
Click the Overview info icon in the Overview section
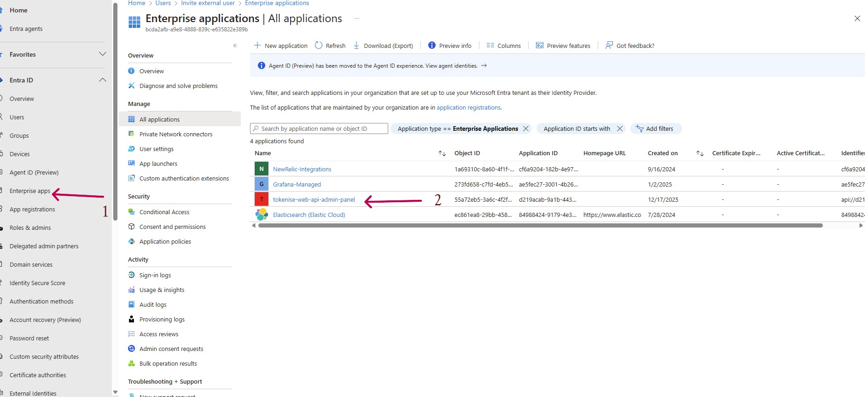131,71
